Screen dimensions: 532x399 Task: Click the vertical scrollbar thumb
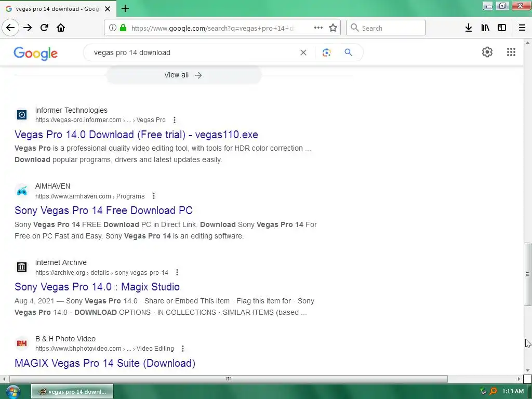(x=527, y=274)
